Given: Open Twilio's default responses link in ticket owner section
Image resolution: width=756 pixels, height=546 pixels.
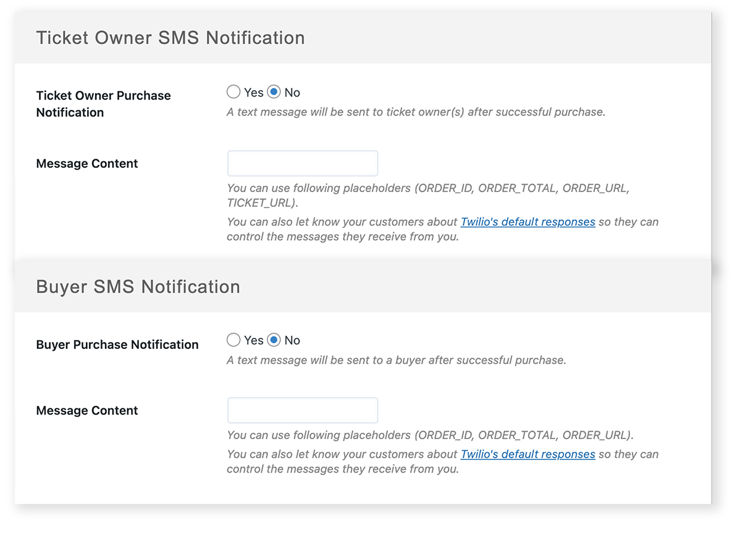Looking at the screenshot, I should 527,221.
